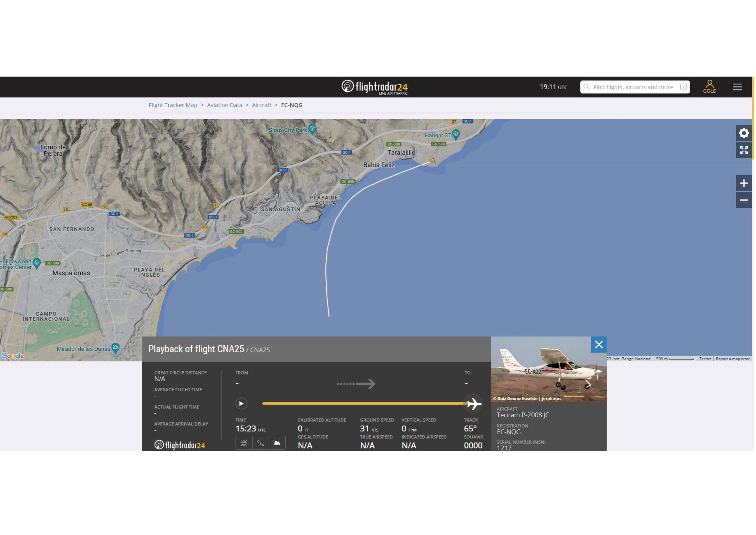
Task: Click the Playa del Inglés map label
Action: click(150, 272)
